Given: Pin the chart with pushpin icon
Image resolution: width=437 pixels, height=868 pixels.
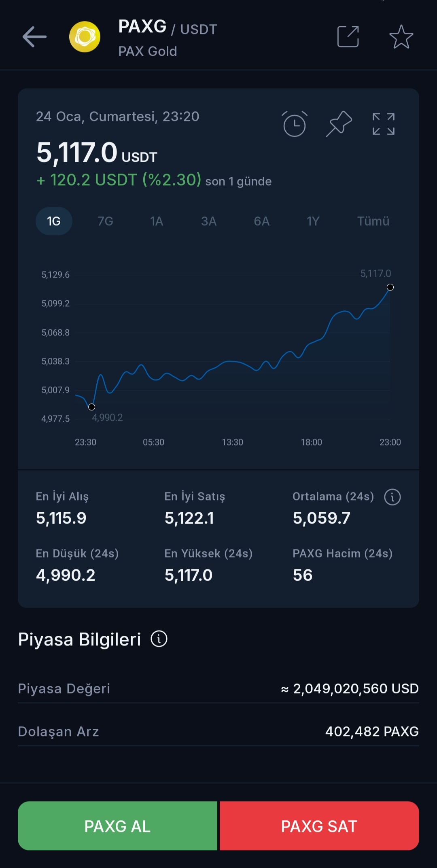Looking at the screenshot, I should pyautogui.click(x=339, y=124).
